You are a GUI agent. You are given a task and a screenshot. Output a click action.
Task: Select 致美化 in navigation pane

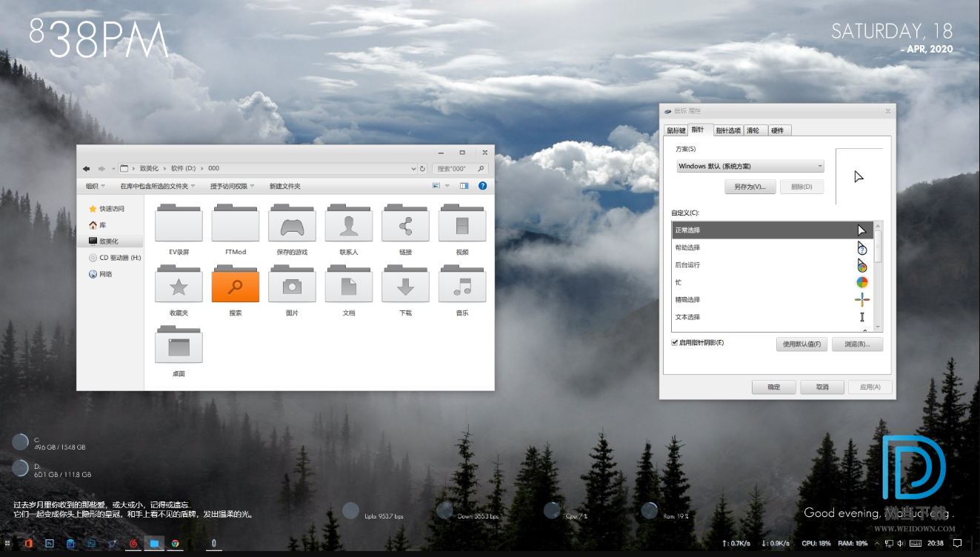click(111, 241)
